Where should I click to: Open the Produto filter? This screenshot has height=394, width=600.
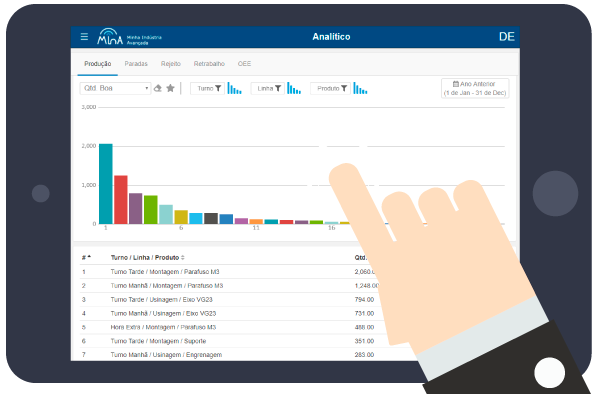point(330,88)
